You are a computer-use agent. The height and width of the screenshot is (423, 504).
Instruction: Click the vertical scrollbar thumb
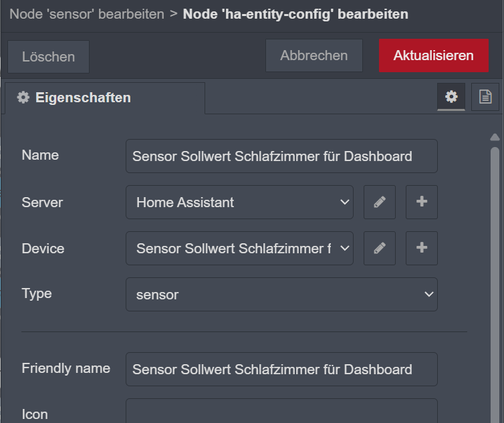click(x=495, y=281)
